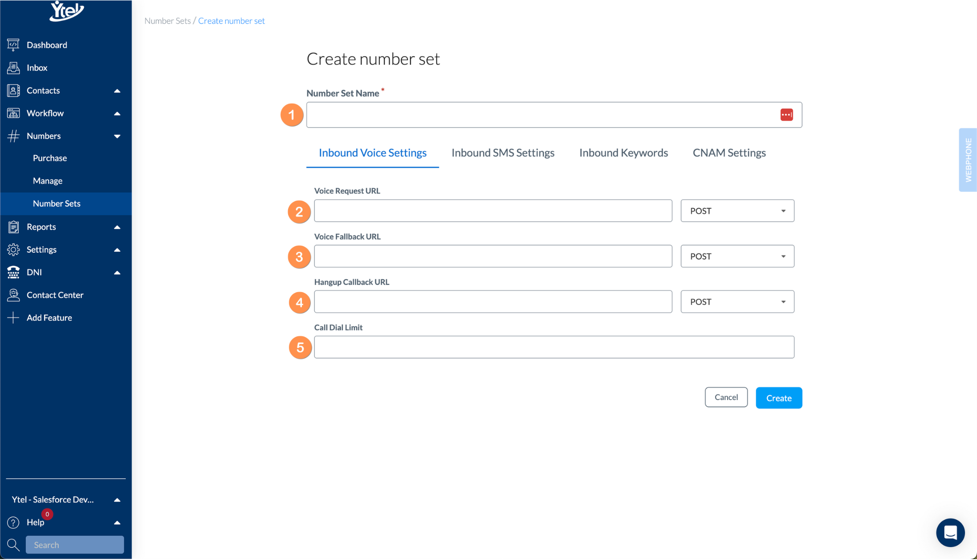
Task: Click into the Call Dial Limit field
Action: point(554,347)
